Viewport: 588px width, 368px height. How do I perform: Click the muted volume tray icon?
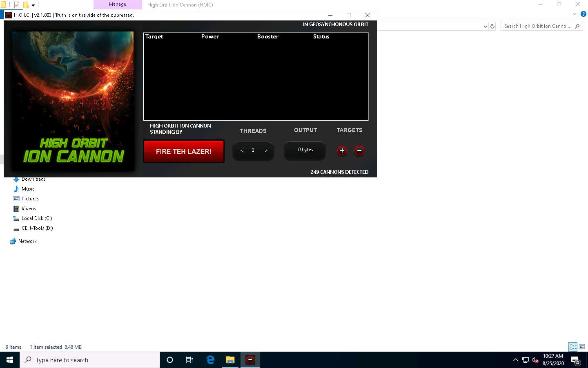535,360
